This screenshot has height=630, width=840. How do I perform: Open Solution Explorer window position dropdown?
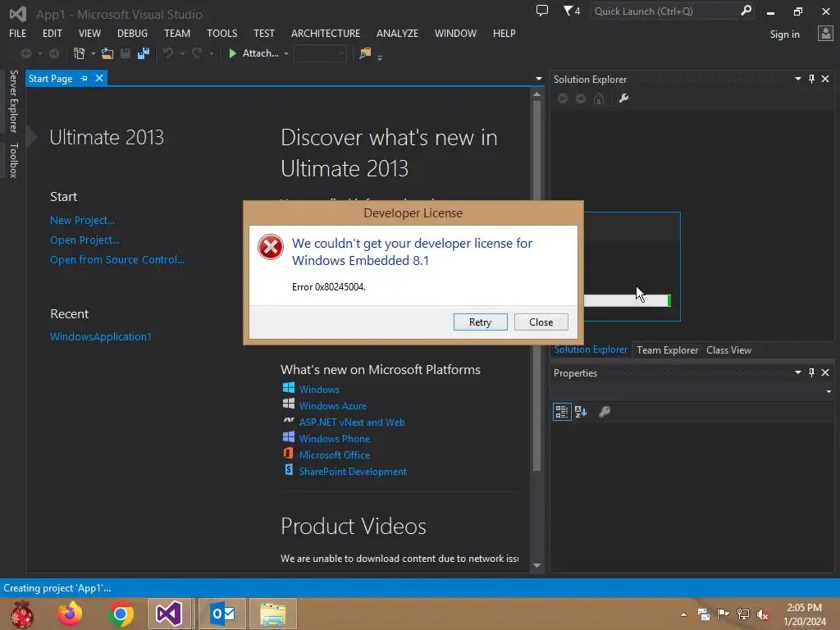797,79
